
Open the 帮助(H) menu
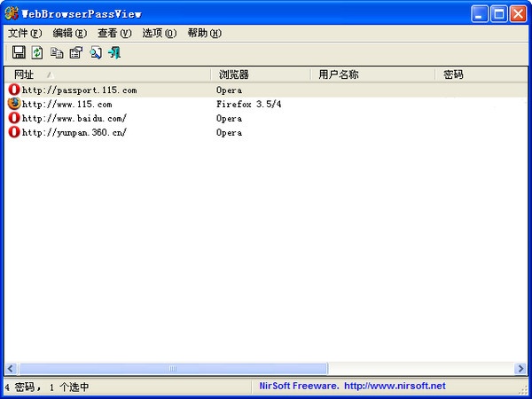tap(204, 34)
